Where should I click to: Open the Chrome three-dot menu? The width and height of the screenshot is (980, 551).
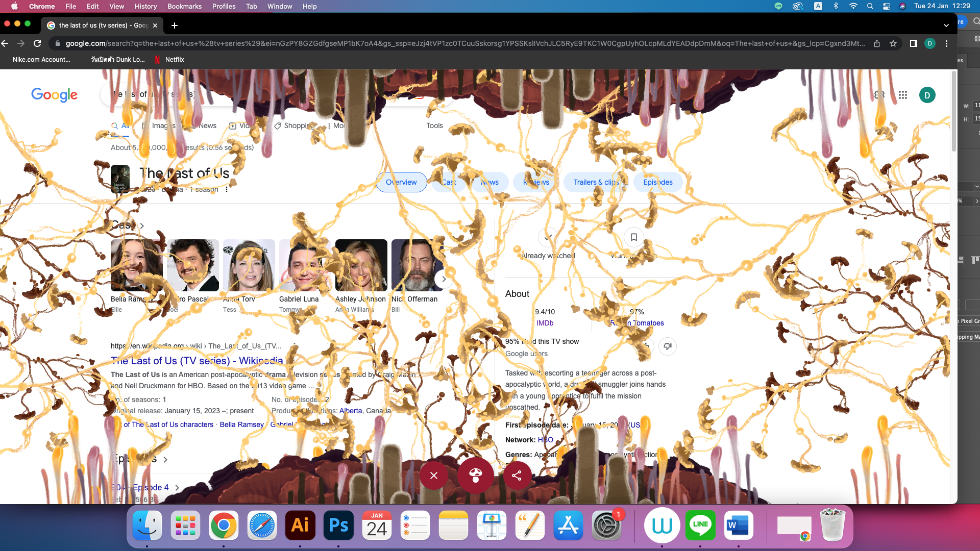pos(947,43)
